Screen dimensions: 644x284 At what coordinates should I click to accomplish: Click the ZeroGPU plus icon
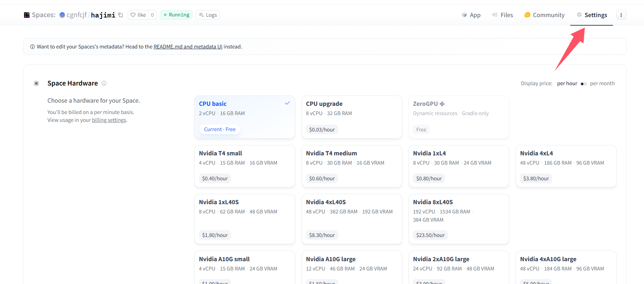point(442,104)
